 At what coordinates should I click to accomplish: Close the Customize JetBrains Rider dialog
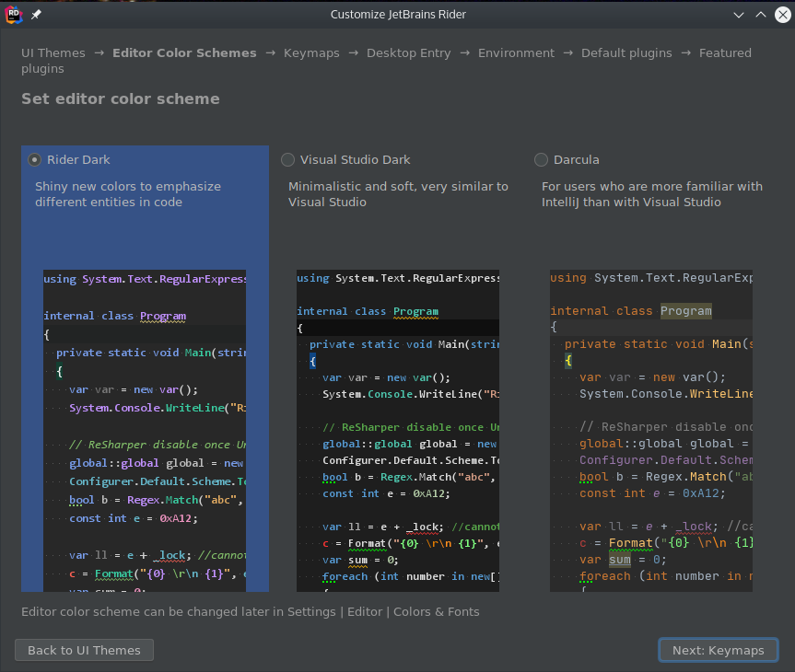click(x=783, y=15)
